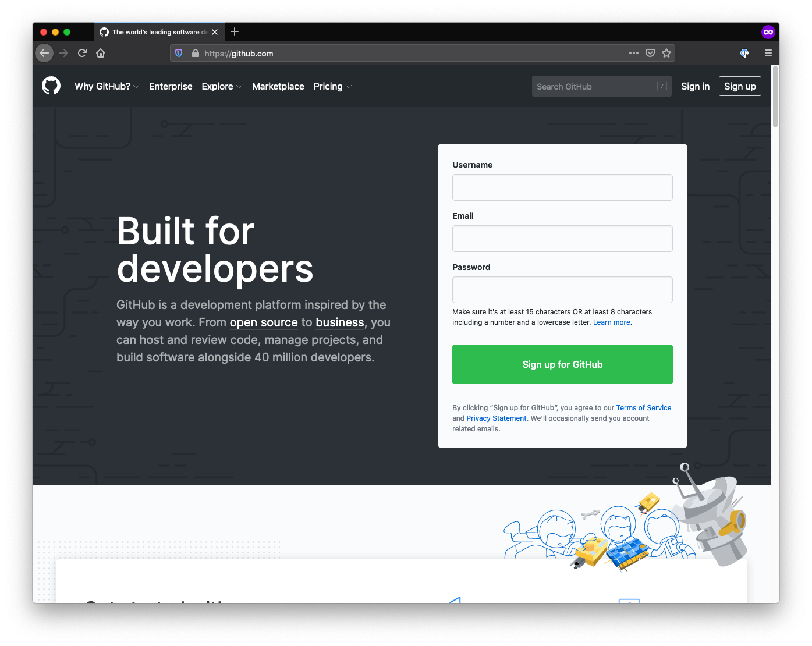Focus the Username input field
The image size is (812, 646).
coord(562,187)
